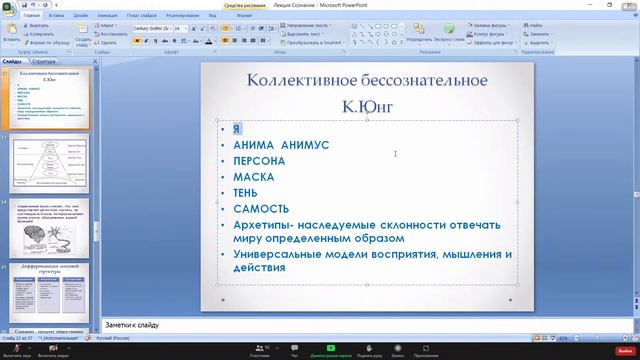The image size is (640, 360).
Task: Select brain image slide thumbnail
Action: tap(49, 228)
